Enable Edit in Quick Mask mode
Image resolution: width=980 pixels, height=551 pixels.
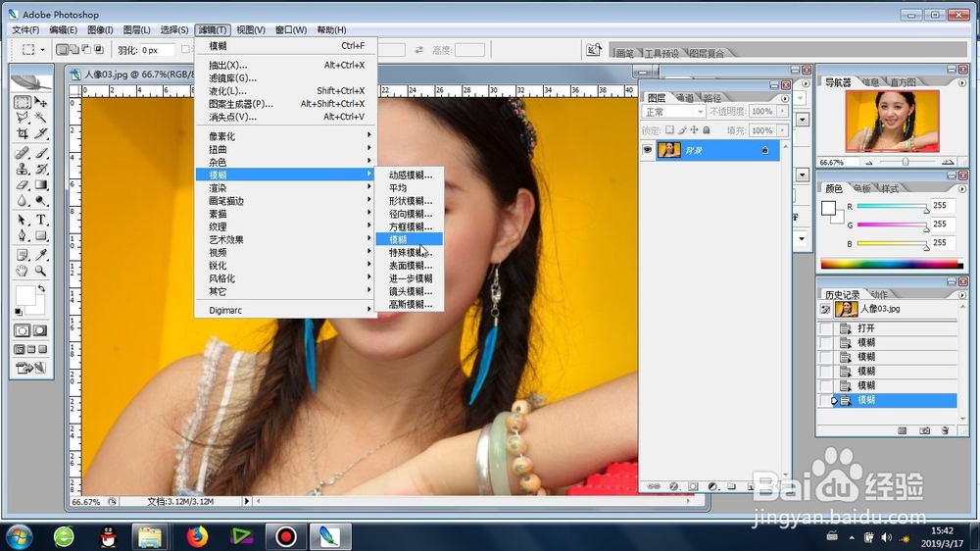coord(40,330)
